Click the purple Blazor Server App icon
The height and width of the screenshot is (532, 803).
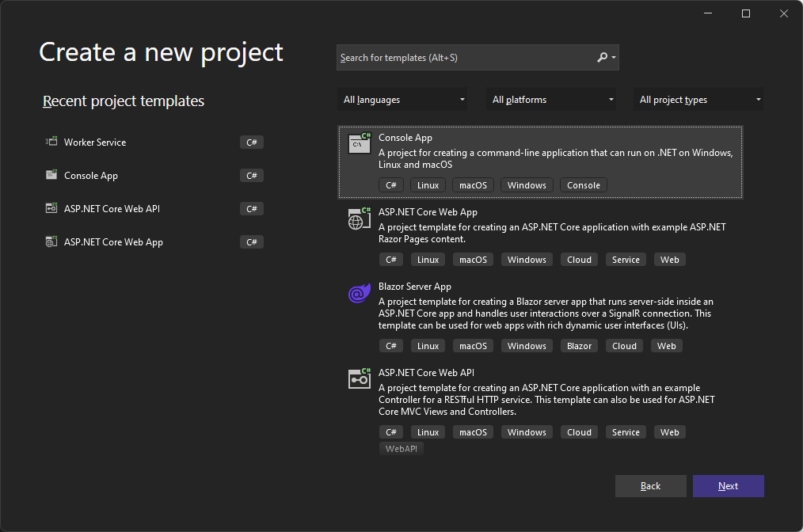[x=360, y=294]
